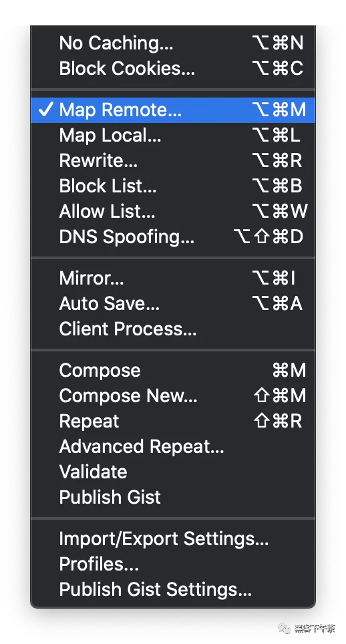
Task: Choose Compose New menu item
Action: pyautogui.click(x=173, y=396)
